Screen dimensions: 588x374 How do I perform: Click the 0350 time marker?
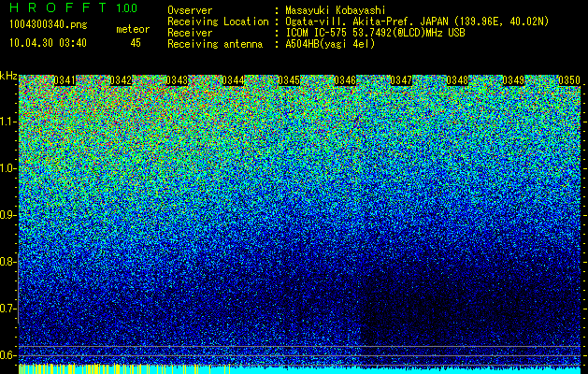coord(569,80)
